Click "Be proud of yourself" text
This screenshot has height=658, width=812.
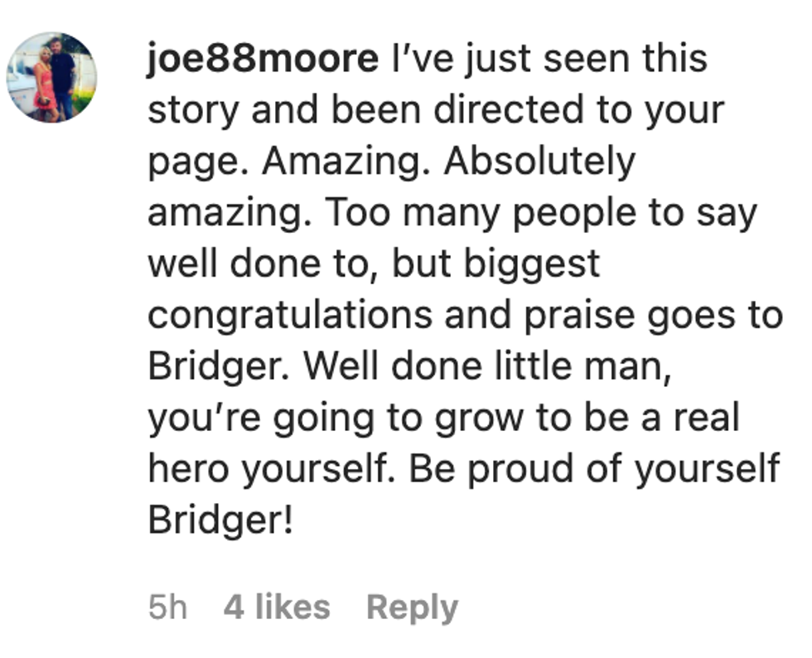[x=594, y=469]
